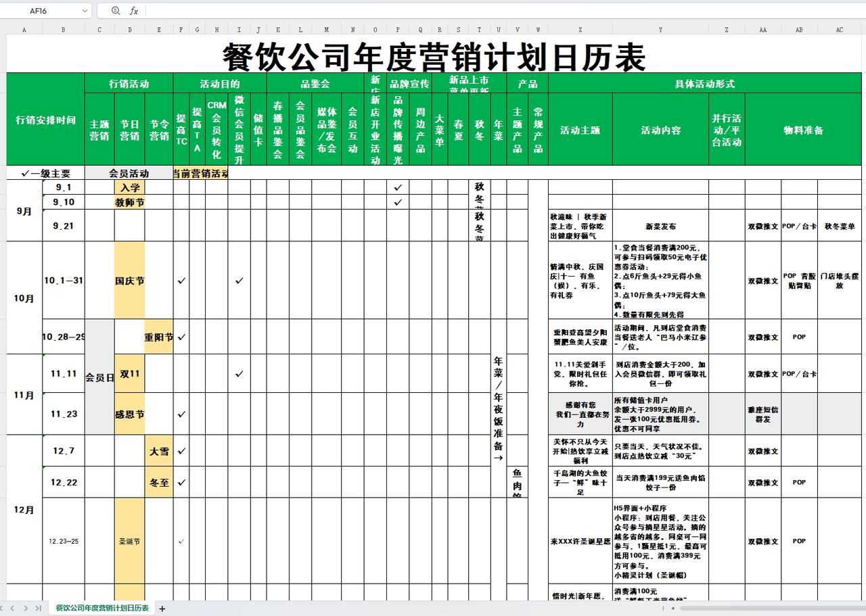Image resolution: width=866 pixels, height=616 pixels.
Task: Select the 主题产品 column heading
Action: (x=517, y=129)
